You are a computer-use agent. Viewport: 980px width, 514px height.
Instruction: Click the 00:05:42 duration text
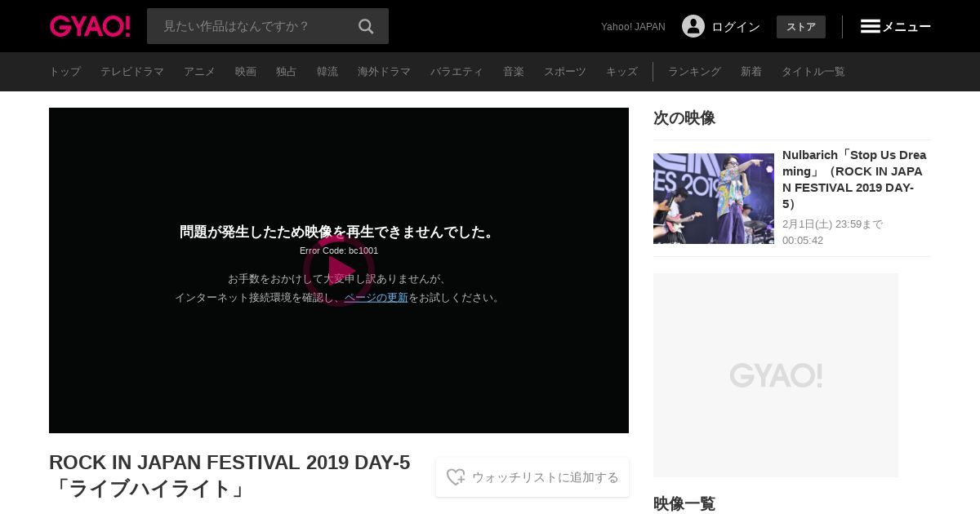803,241
